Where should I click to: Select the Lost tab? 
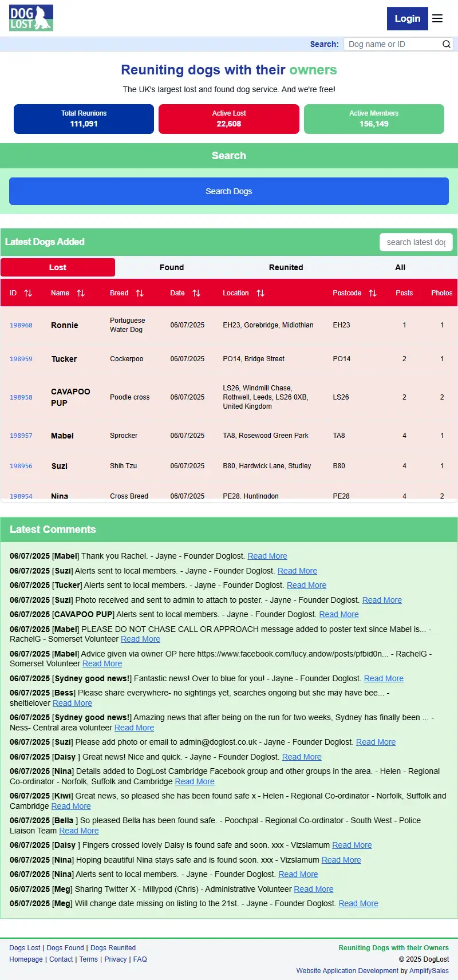(58, 267)
